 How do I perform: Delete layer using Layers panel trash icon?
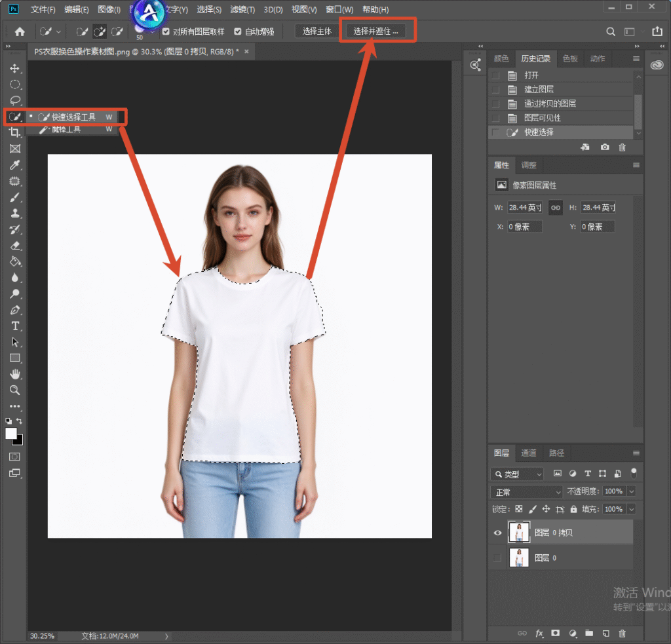(x=623, y=634)
